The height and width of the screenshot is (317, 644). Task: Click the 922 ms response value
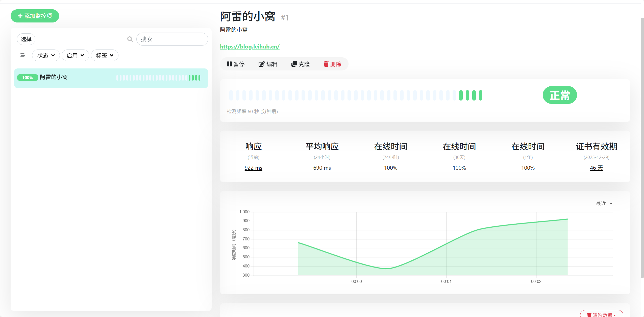253,168
